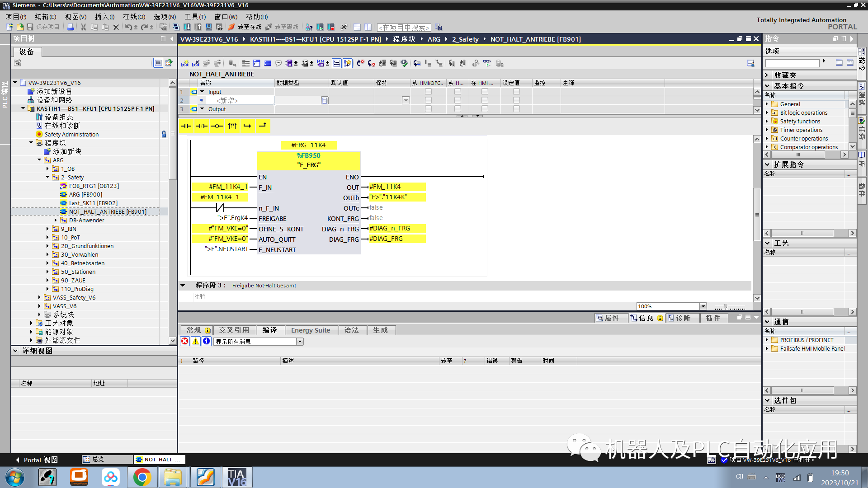
Task: Expand the 20_Grundfunktionen folder
Action: click(x=47, y=246)
